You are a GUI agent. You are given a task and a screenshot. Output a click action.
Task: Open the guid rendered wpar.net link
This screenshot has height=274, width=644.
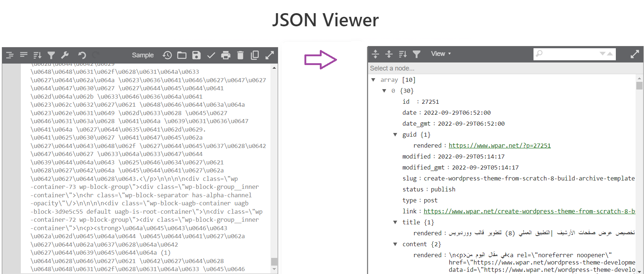(x=499, y=145)
